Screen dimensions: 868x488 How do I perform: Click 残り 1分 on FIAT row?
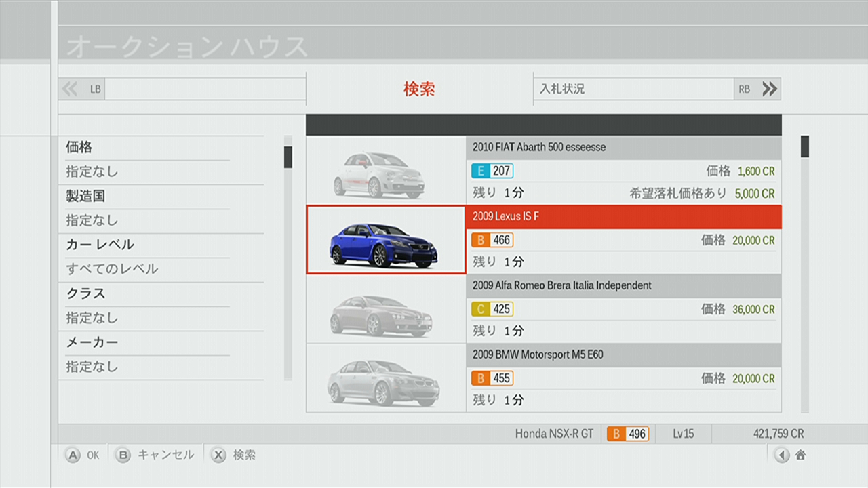(x=498, y=192)
